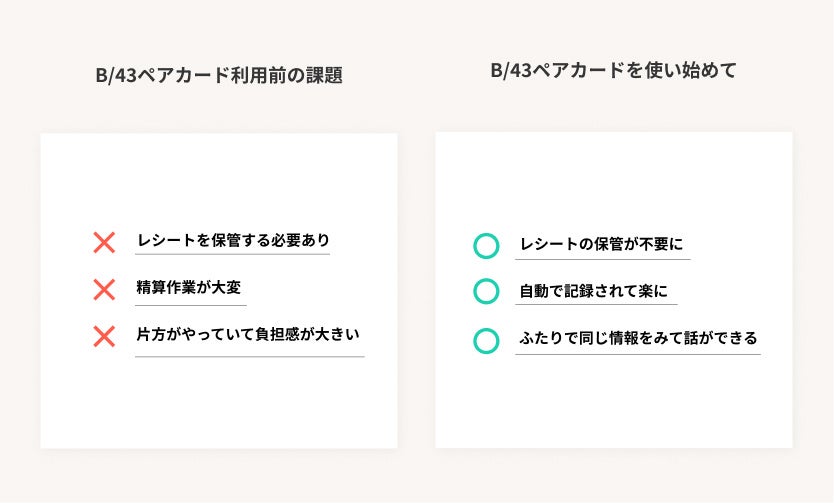Click the green circle beside レシートの保管が不要に
This screenshot has height=503, width=834.
pos(486,245)
